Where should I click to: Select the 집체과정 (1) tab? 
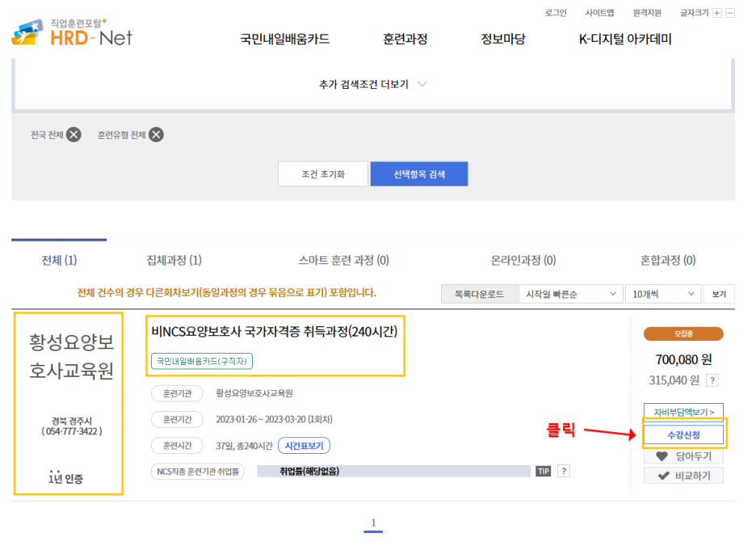pyautogui.click(x=174, y=260)
